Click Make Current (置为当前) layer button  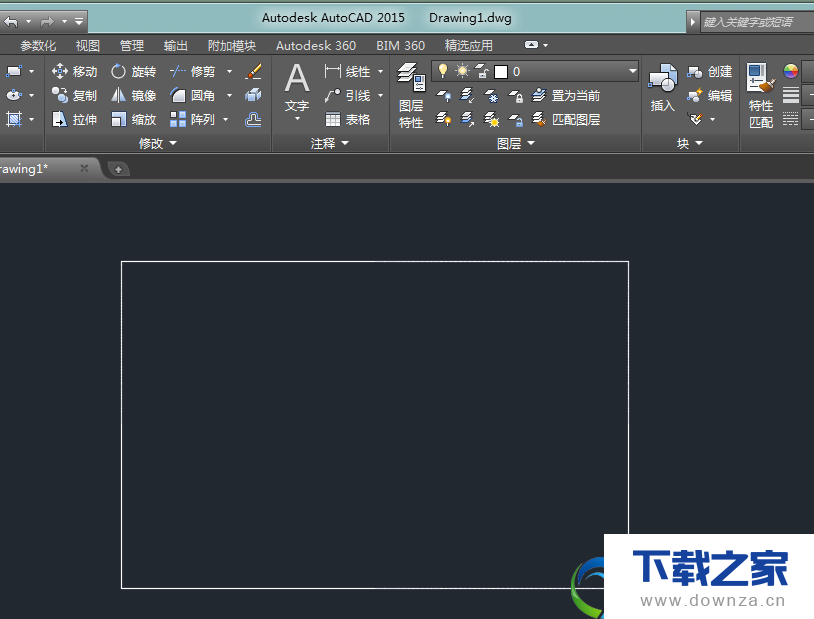(566, 96)
